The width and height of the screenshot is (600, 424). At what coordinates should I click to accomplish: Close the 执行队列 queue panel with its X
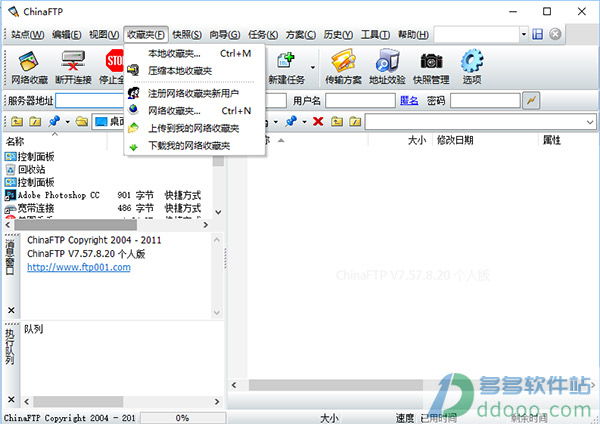coord(11,400)
